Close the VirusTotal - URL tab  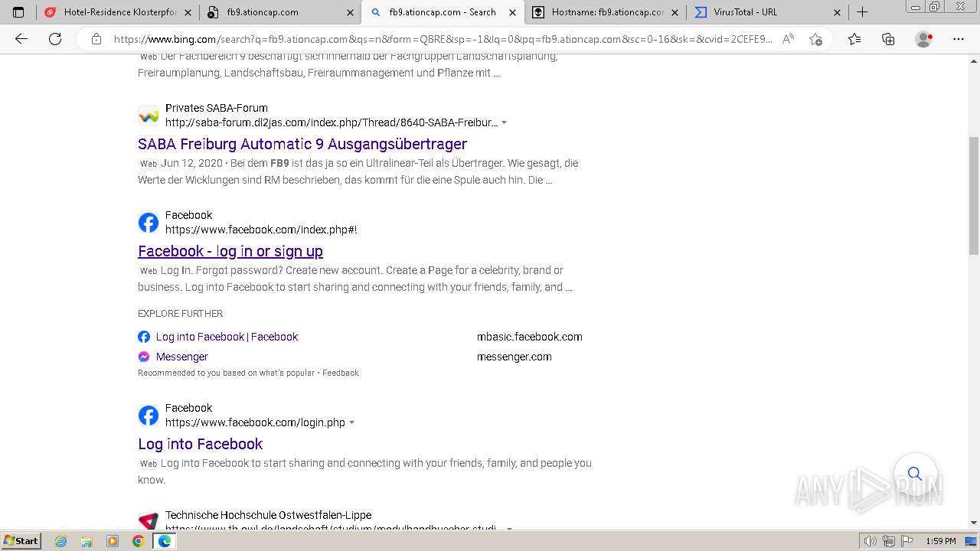pos(837,12)
